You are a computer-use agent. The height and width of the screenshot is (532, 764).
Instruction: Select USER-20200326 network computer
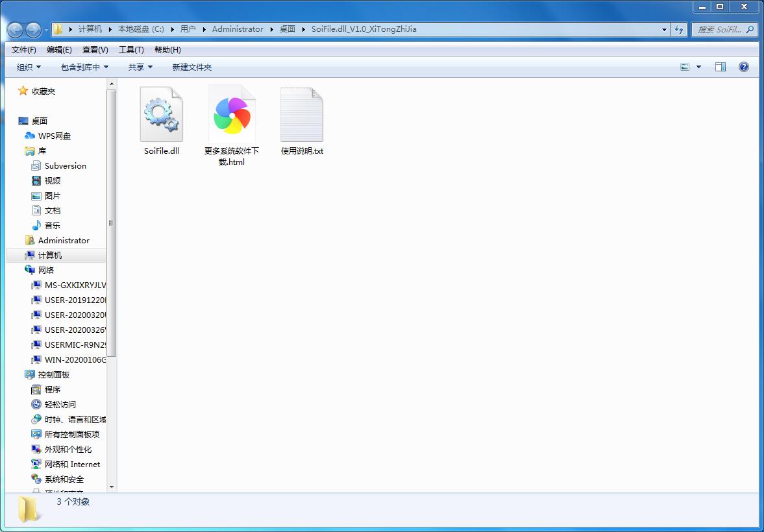[75, 330]
